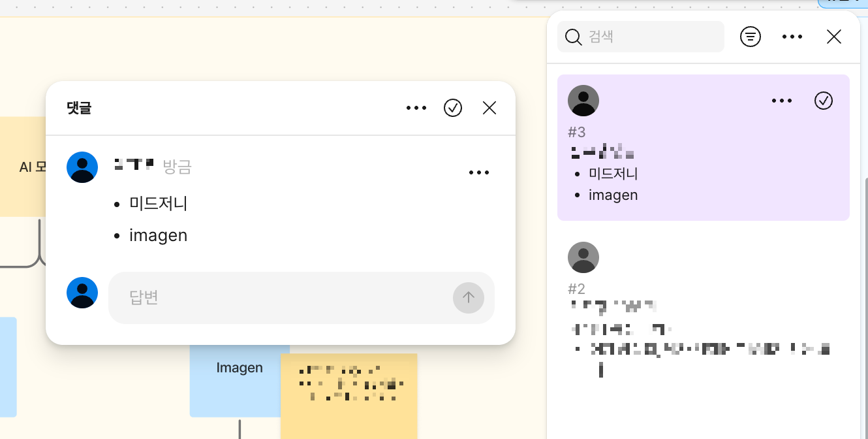Click the yellow sticky note on the canvas
Image resolution: width=868 pixels, height=439 pixels.
pyautogui.click(x=349, y=392)
